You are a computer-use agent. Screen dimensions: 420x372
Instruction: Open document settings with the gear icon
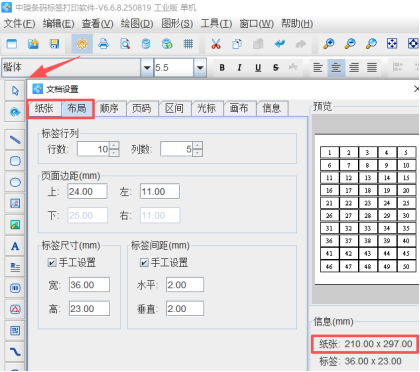[x=82, y=44]
